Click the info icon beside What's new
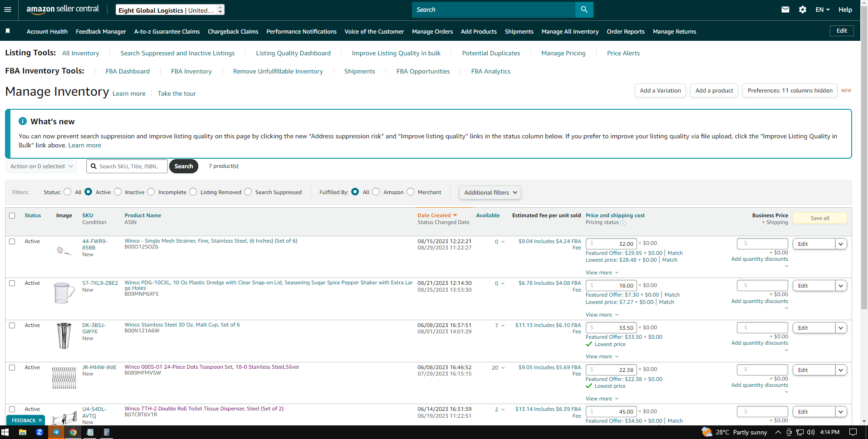The height and width of the screenshot is (439, 868). click(23, 121)
